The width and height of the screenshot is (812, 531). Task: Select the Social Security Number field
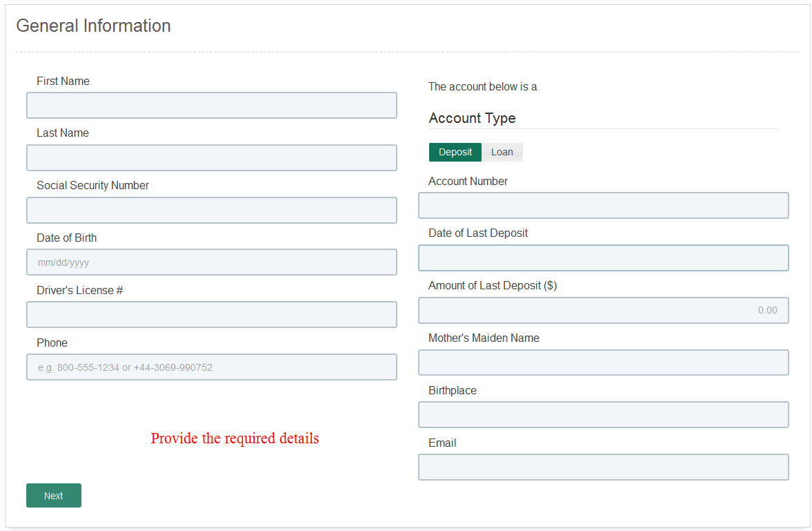pos(212,210)
